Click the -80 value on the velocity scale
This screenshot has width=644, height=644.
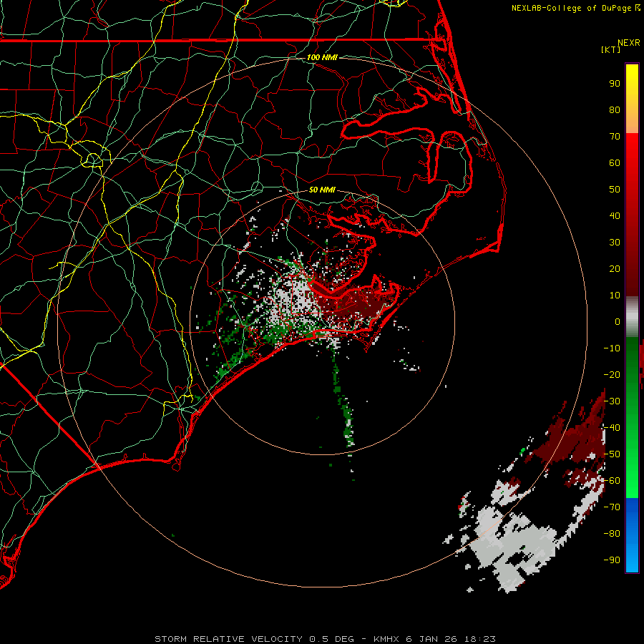point(612,534)
